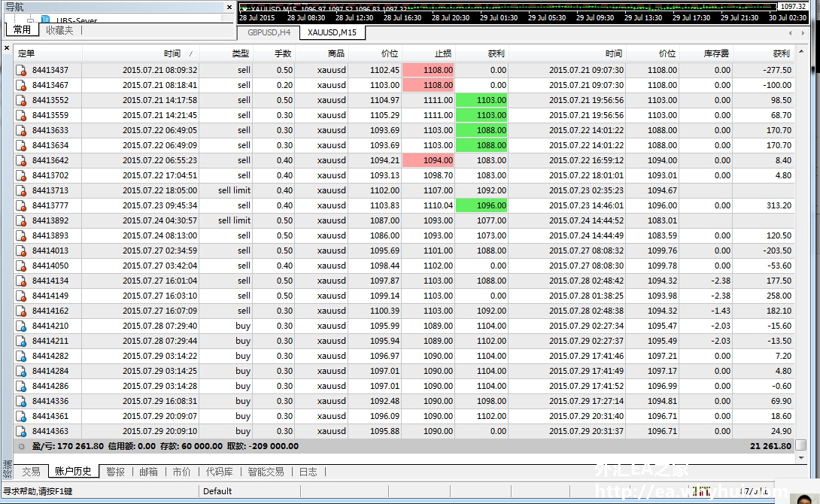Switch to the 常用 navigator tab
The height and width of the screenshot is (504, 820).
[x=22, y=30]
